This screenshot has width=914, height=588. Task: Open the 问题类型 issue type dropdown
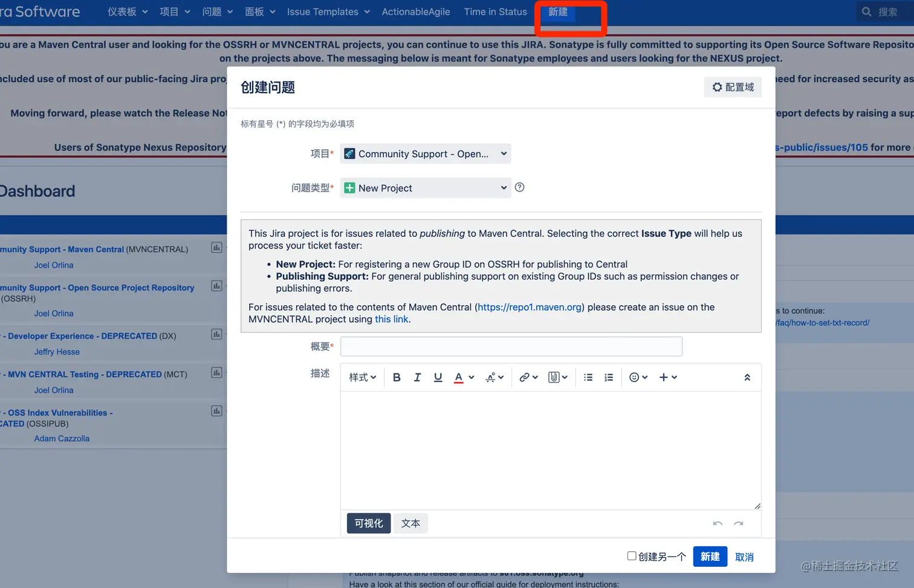[426, 188]
